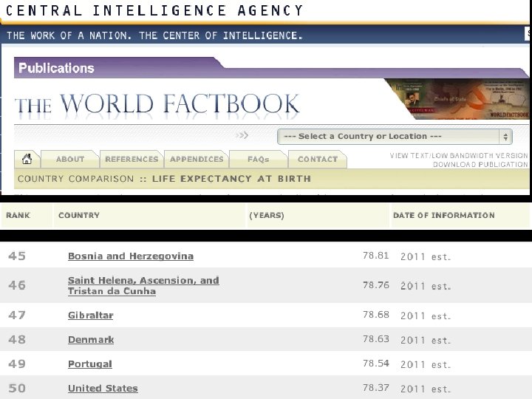Click rank number 49
Viewport: 532px width, 399px height.
(x=17, y=364)
